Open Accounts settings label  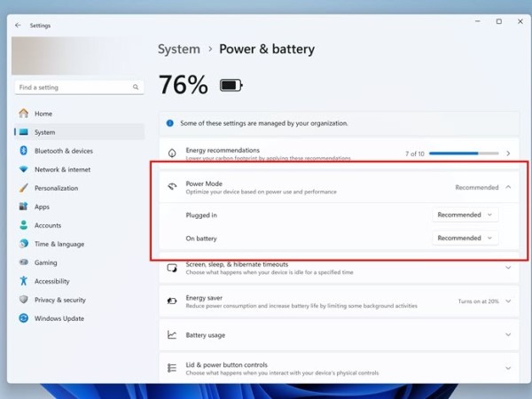pyautogui.click(x=48, y=225)
